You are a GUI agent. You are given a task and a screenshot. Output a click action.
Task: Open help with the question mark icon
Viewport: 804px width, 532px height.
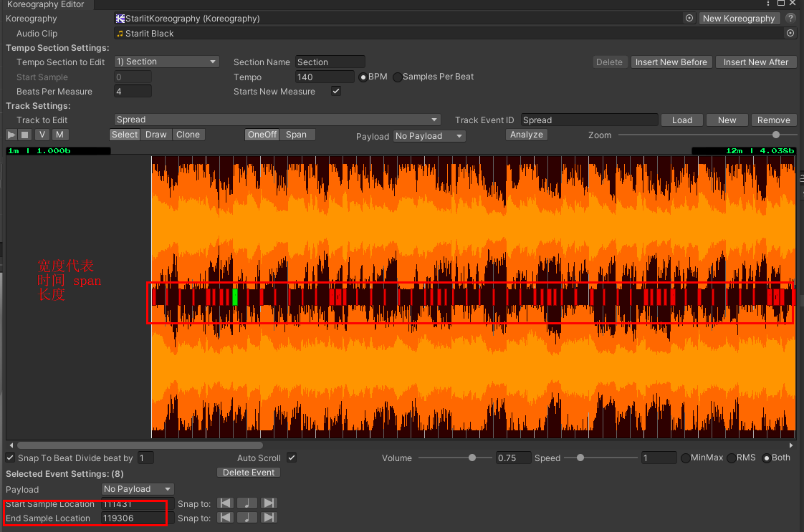coord(790,19)
